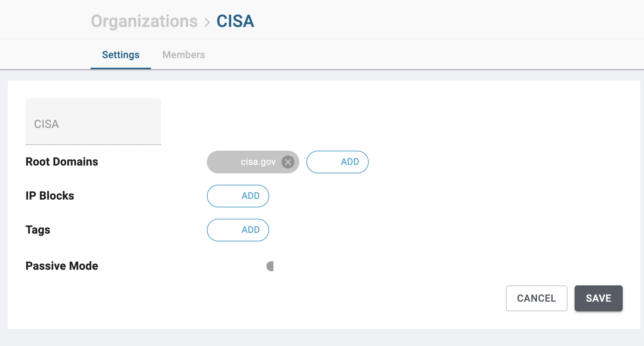Delete cisa.gov from Root Domains
Image resolution: width=644 pixels, height=346 pixels.
[x=288, y=162]
